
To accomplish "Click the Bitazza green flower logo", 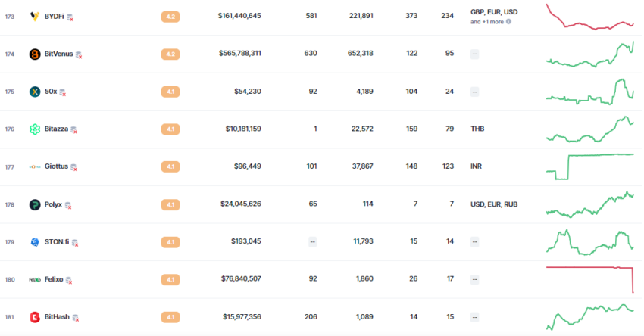I will pos(35,129).
